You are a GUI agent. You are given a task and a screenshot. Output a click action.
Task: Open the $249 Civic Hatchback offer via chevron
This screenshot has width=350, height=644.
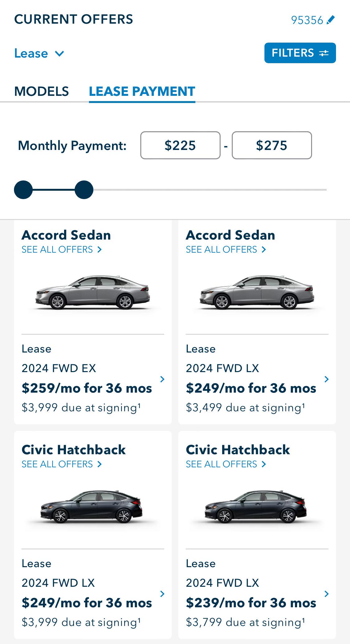[162, 594]
